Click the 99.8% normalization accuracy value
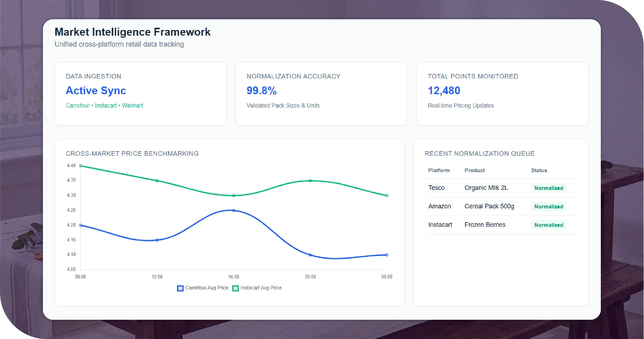The height and width of the screenshot is (339, 644). 262,91
